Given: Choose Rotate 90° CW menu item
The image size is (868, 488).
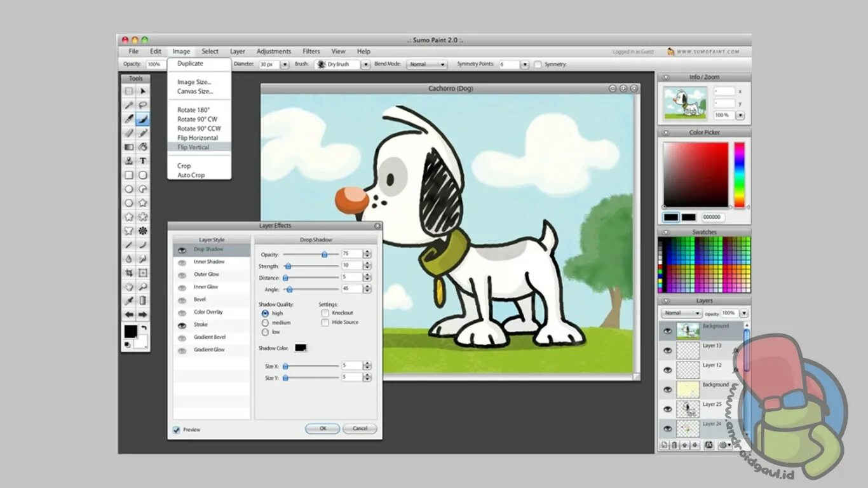Looking at the screenshot, I should click(197, 119).
